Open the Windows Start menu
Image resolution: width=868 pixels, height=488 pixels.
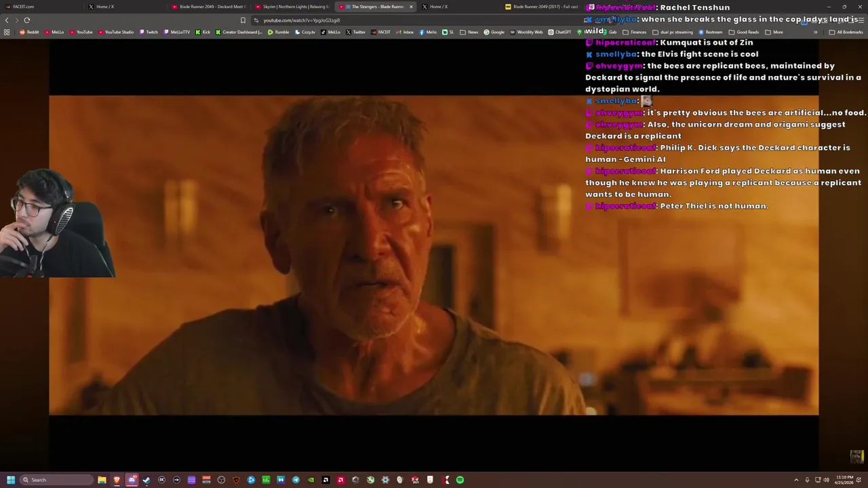click(x=11, y=480)
